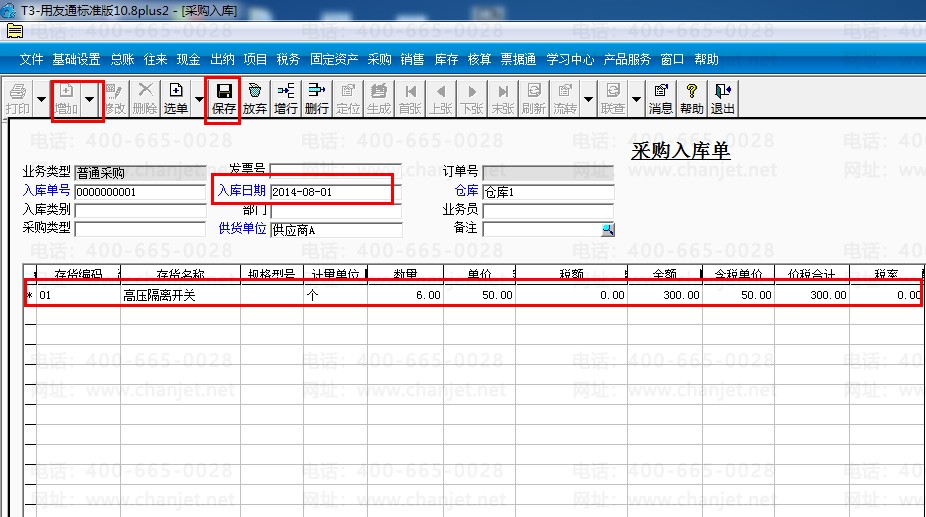The width and height of the screenshot is (926, 517).
Task: Open the 学习中心 menu
Action: [570, 59]
